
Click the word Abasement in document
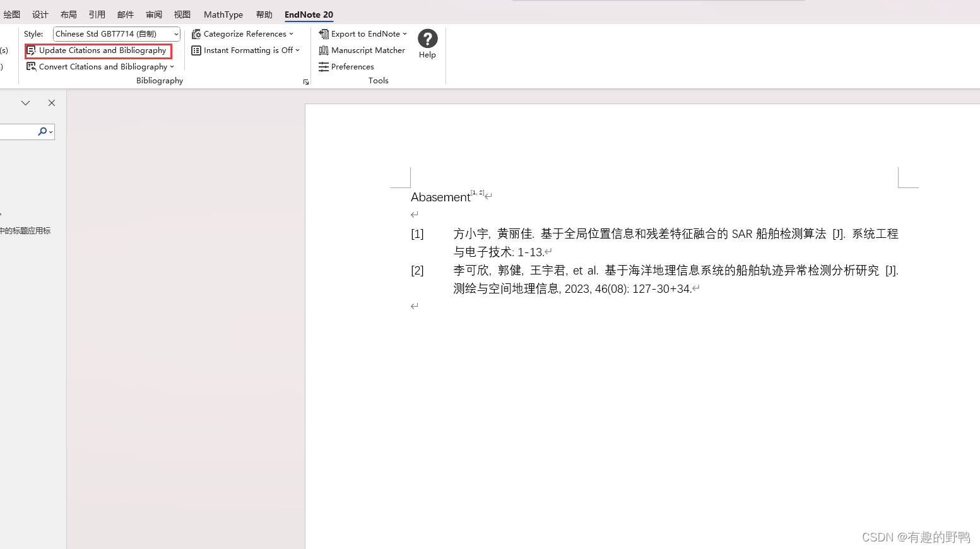click(x=440, y=198)
